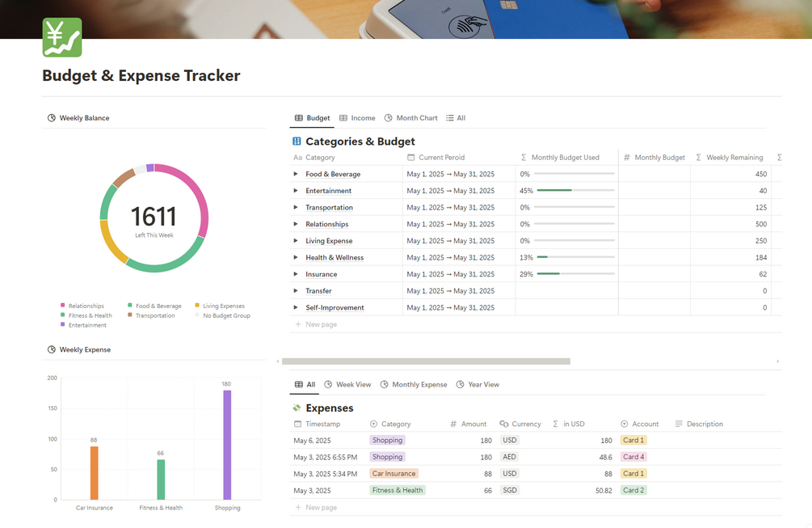Click the Amount column number icon

(453, 424)
